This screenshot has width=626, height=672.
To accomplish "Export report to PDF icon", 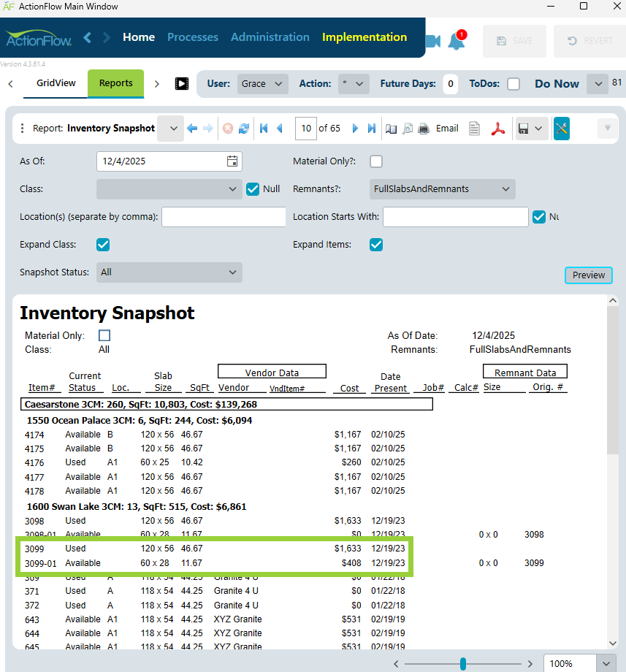I will [x=498, y=129].
